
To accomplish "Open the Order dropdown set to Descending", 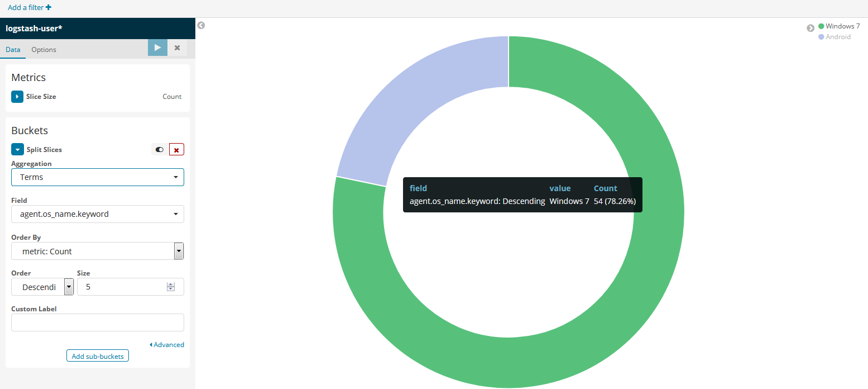I will [x=42, y=287].
